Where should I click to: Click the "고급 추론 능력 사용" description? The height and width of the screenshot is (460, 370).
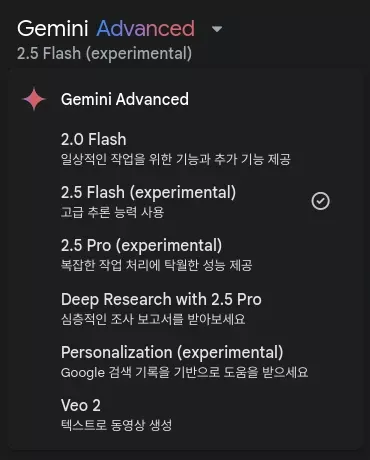point(112,212)
